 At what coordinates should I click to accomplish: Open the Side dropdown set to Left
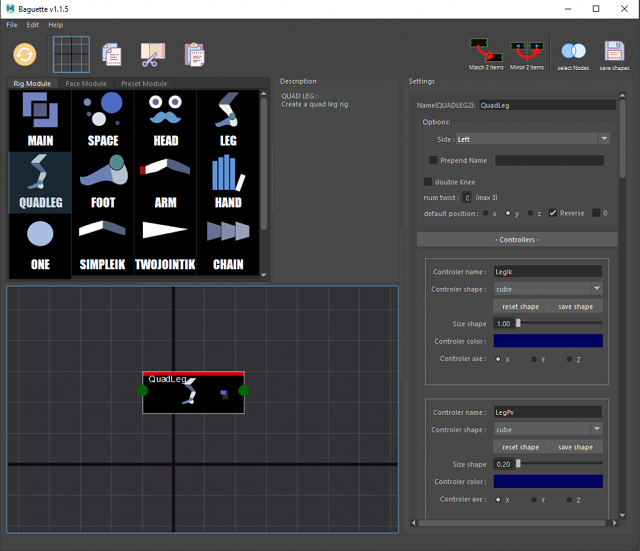532,139
